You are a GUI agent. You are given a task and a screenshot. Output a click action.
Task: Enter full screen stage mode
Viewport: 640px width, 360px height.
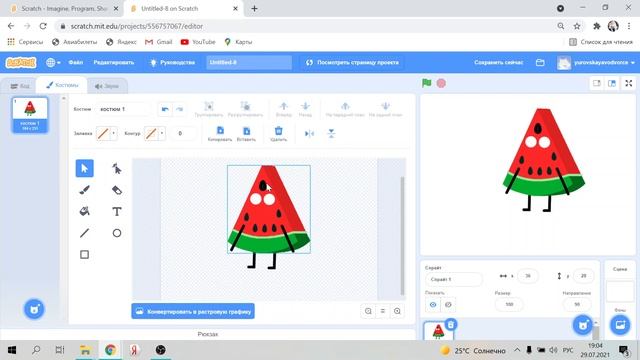pos(629,83)
